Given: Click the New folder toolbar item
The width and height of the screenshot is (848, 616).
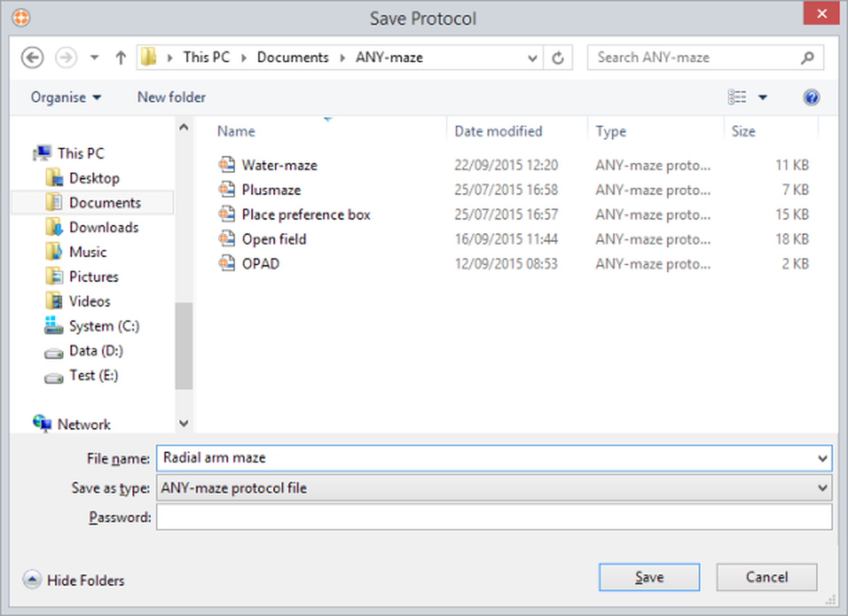Looking at the screenshot, I should coord(171,97).
